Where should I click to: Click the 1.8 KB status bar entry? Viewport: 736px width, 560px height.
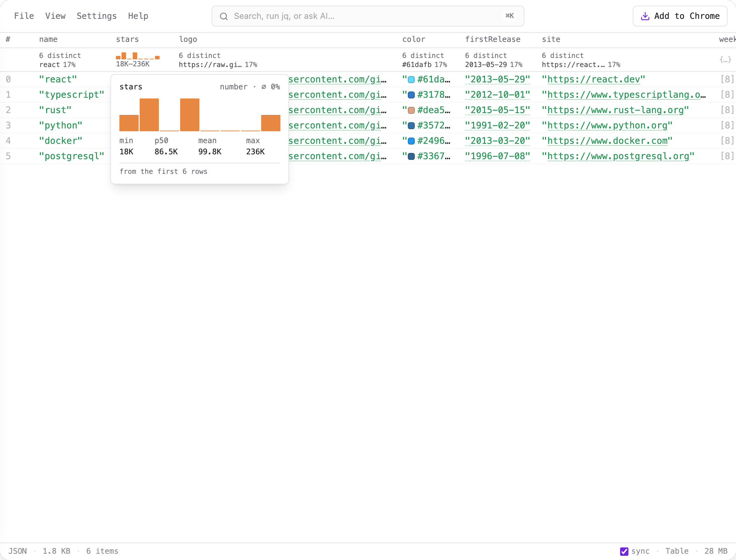pyautogui.click(x=57, y=551)
